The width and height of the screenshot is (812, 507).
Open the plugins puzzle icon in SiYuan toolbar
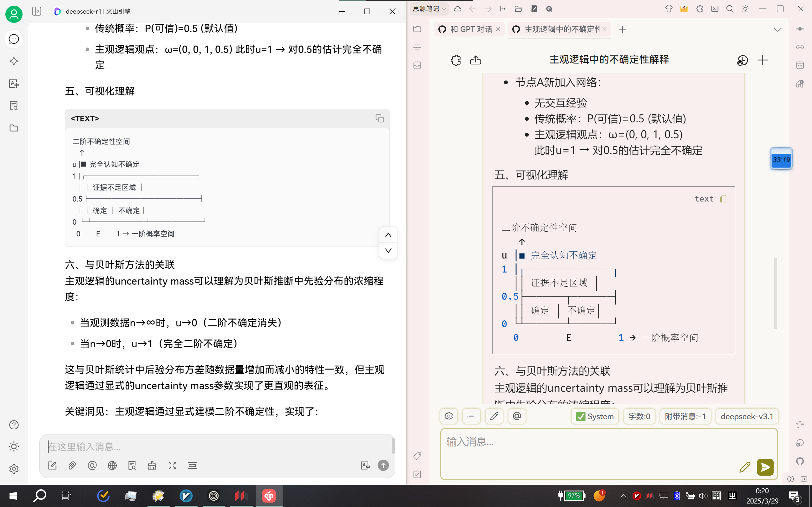[x=700, y=9]
